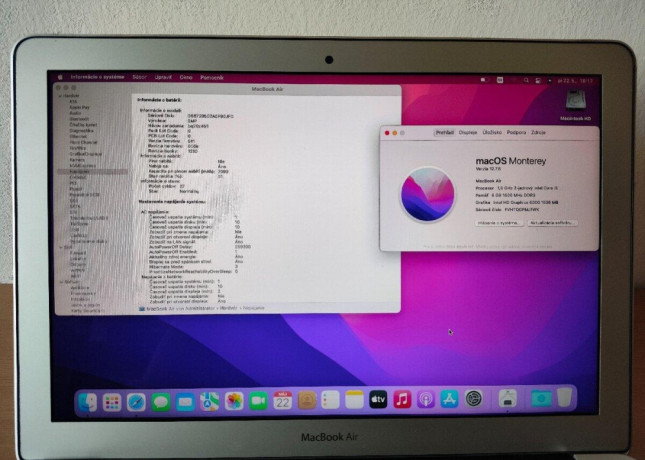645x460 pixels.
Task: Launch FaceTime from the Dock
Action: [258, 401]
